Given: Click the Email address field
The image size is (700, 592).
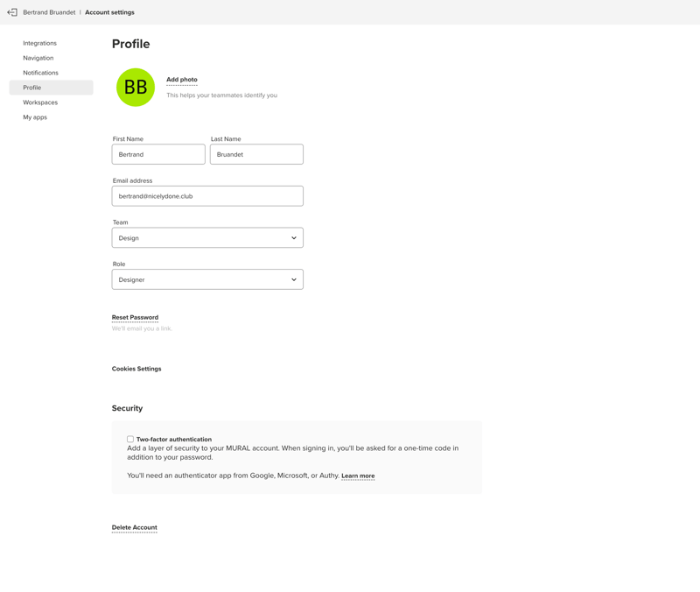Looking at the screenshot, I should tap(207, 195).
